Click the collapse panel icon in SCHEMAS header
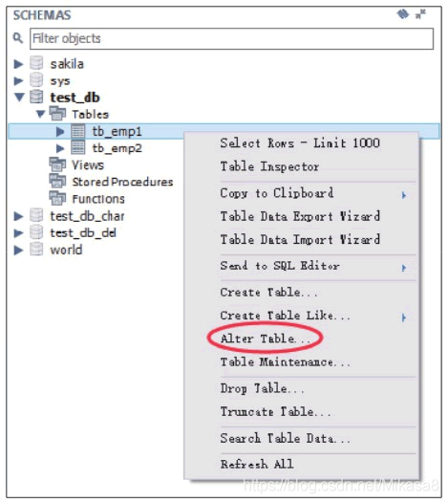 (x=420, y=14)
